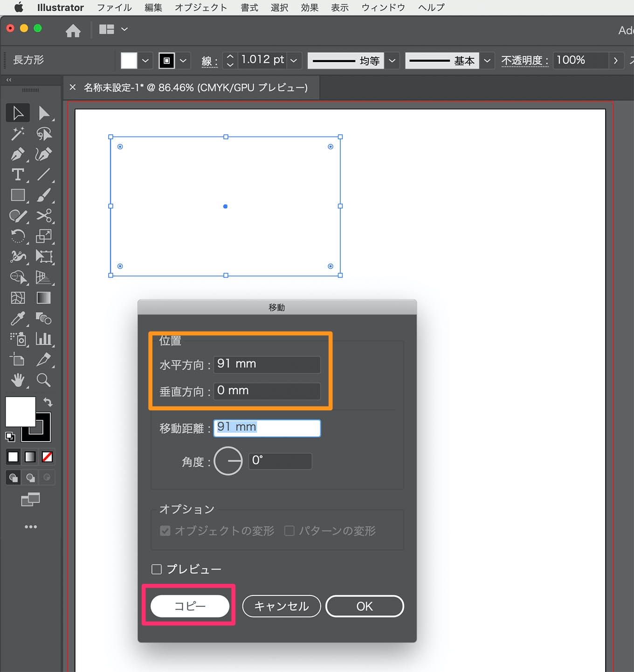Change screen mode button

click(31, 500)
